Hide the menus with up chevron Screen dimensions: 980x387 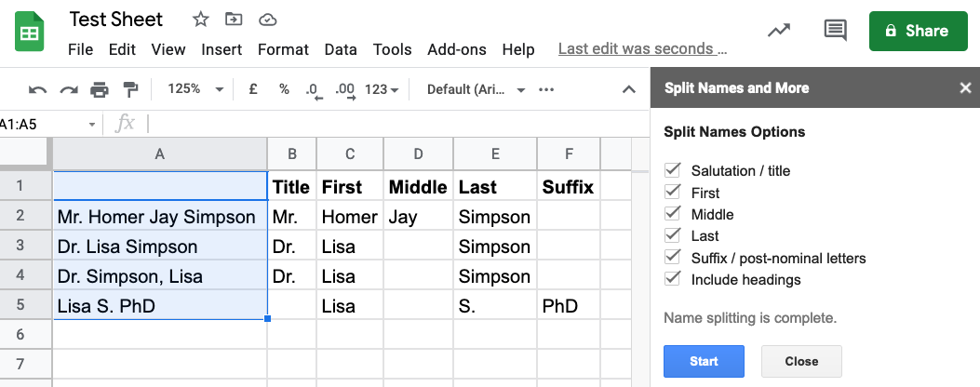click(629, 89)
